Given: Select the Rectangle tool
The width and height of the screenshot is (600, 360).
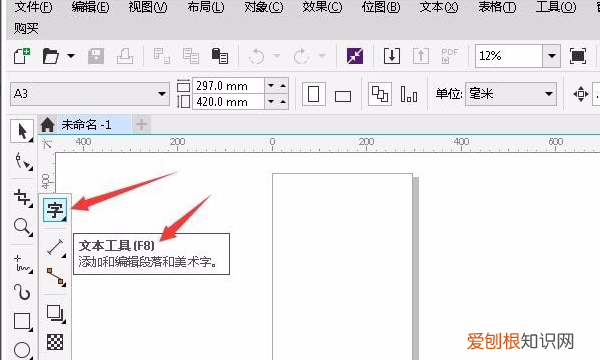Looking at the screenshot, I should (x=23, y=322).
